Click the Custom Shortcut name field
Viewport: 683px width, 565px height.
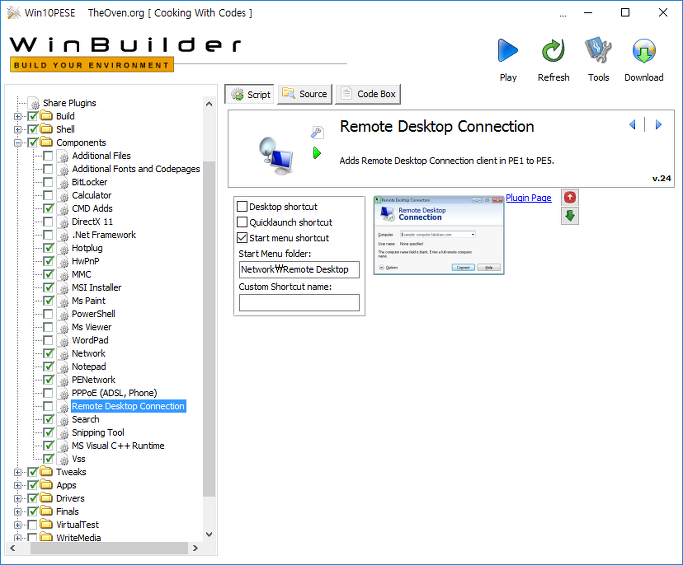tap(299, 303)
